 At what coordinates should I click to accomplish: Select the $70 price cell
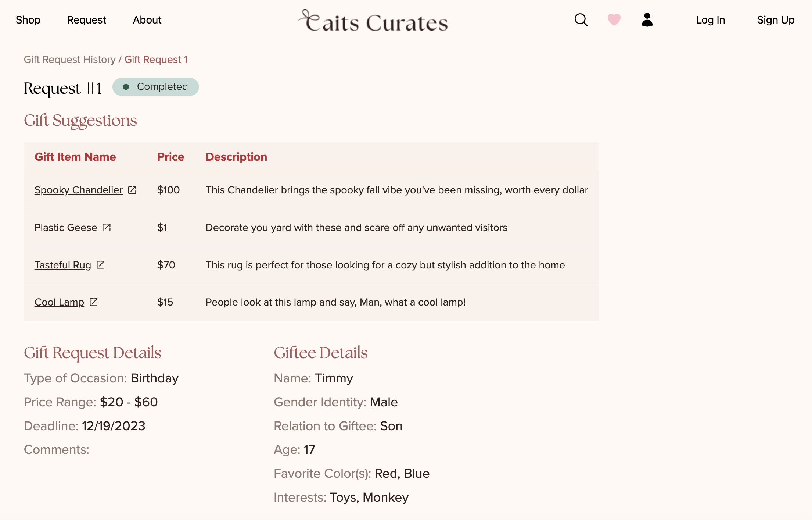(166, 265)
